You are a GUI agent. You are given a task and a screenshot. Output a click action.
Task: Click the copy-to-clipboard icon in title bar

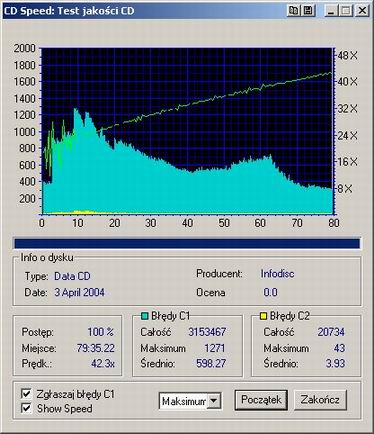click(x=294, y=11)
